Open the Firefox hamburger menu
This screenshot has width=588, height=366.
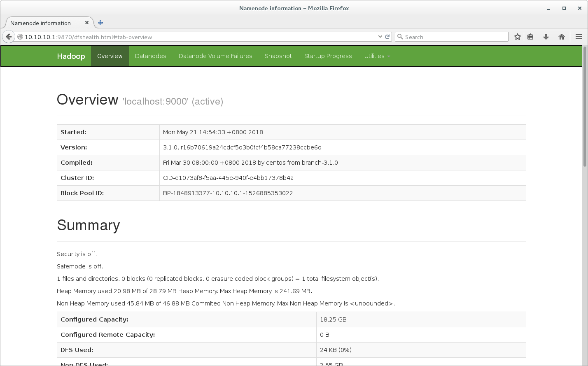coord(579,37)
